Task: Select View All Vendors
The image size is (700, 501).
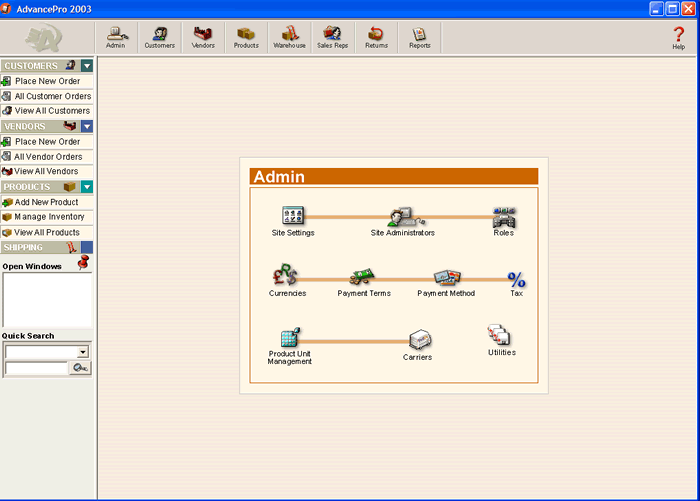Action: coord(46,171)
